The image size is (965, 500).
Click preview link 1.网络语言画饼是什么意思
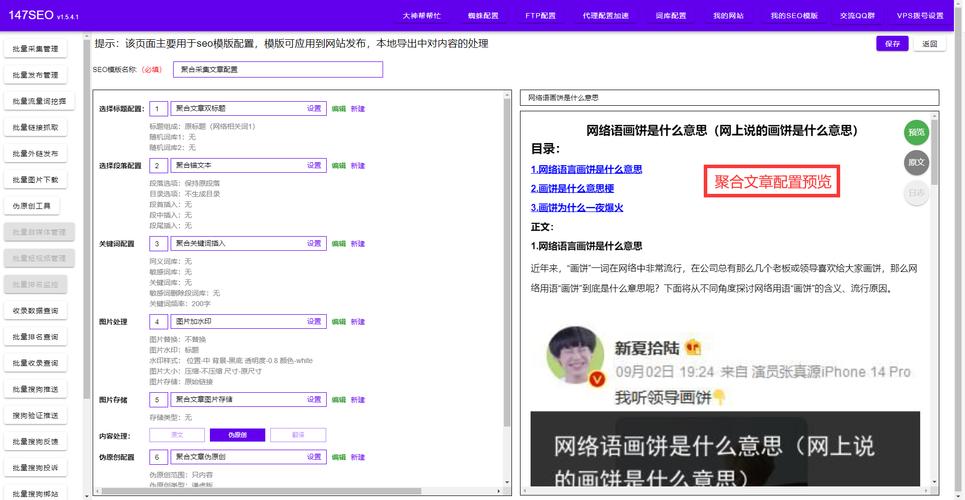(587, 169)
